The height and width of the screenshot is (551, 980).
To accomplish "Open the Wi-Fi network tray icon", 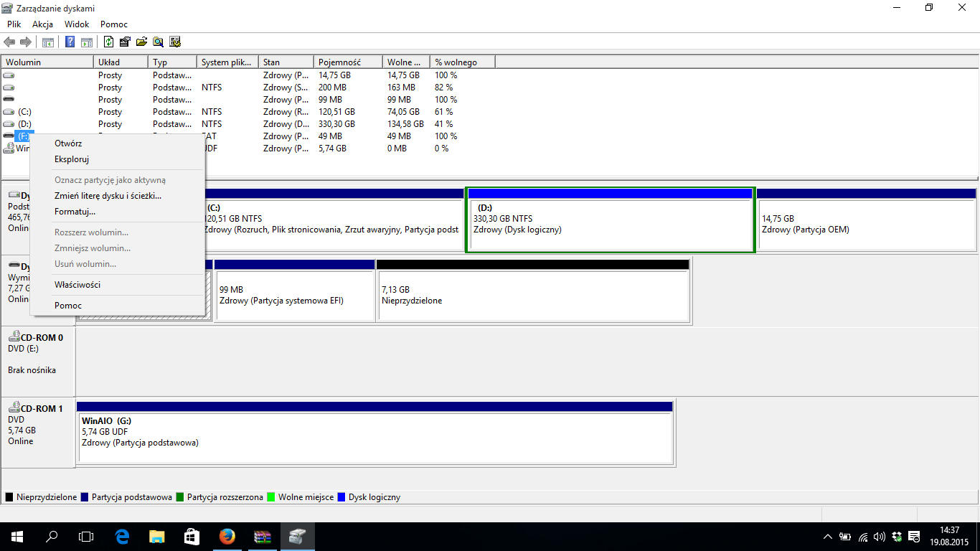I will coord(863,537).
